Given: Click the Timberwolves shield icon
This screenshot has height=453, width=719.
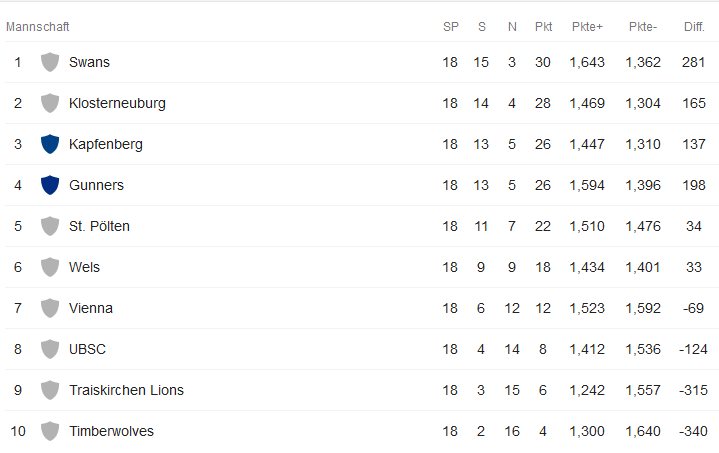Looking at the screenshot, I should coord(50,431).
